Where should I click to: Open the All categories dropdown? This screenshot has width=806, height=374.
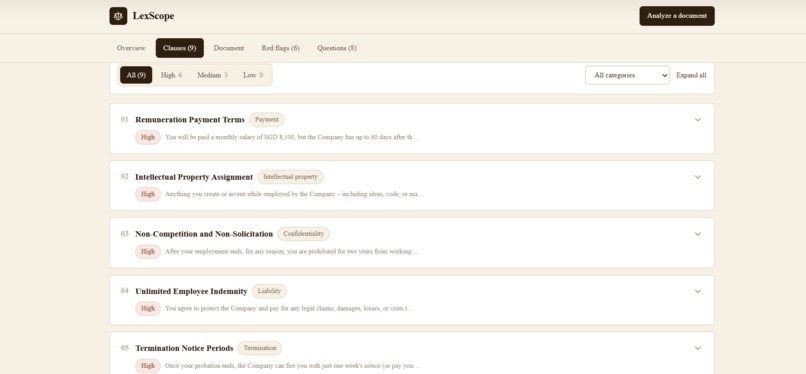[627, 75]
